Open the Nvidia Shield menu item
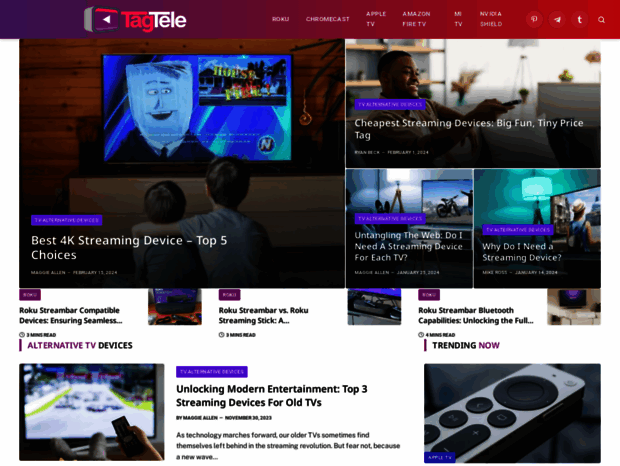This screenshot has height=466, width=620. coord(491,19)
